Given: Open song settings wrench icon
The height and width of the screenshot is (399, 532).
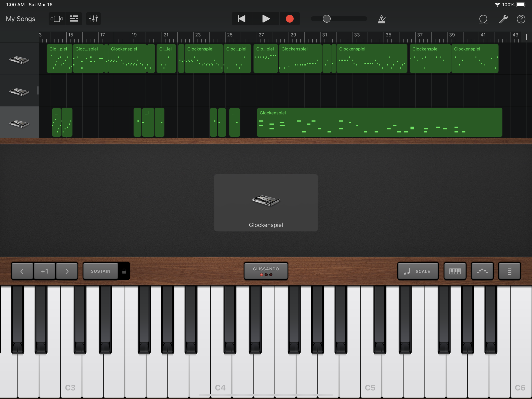Looking at the screenshot, I should (x=503, y=19).
